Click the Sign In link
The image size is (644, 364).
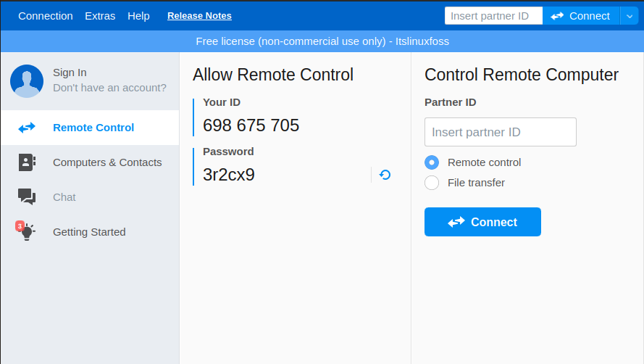point(70,73)
